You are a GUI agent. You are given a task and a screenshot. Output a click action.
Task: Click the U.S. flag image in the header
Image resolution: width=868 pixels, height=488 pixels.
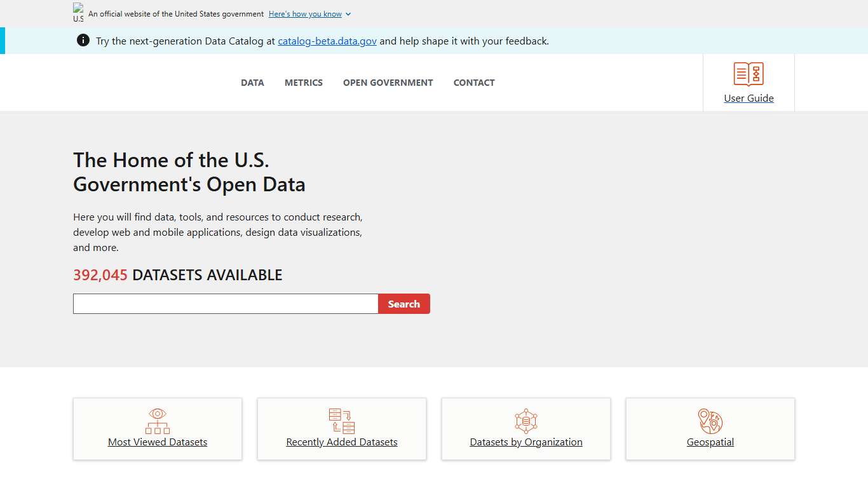pos(78,11)
